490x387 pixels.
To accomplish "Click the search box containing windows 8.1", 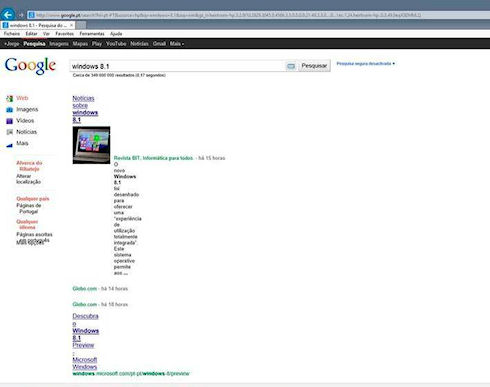I will (x=178, y=66).
